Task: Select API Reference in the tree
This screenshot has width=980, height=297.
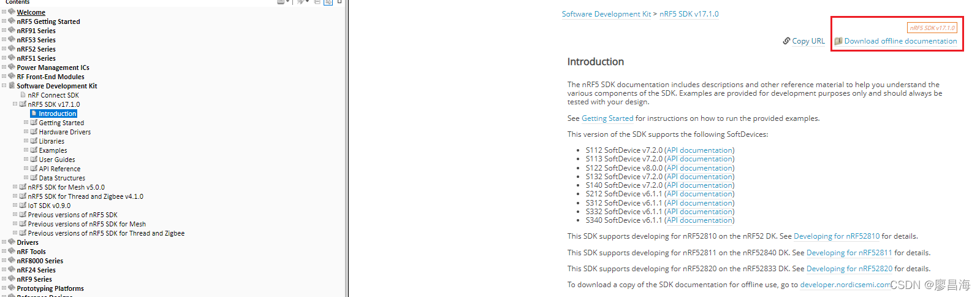Action: (59, 169)
